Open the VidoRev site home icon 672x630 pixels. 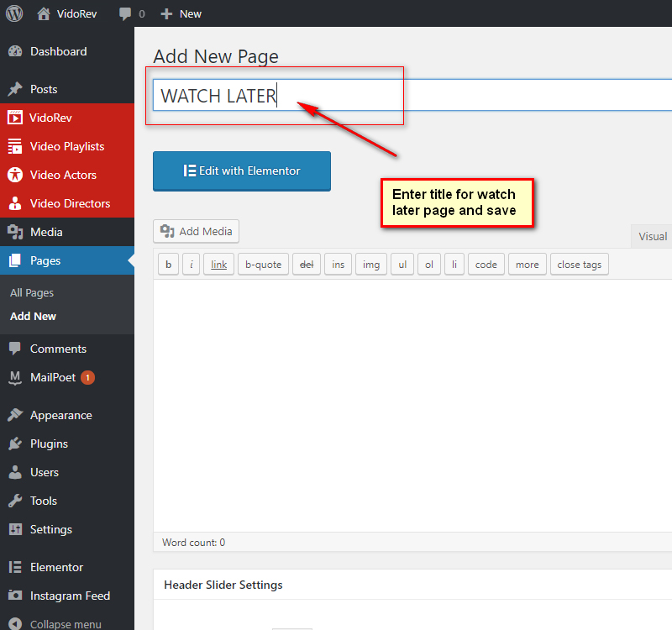[44, 13]
